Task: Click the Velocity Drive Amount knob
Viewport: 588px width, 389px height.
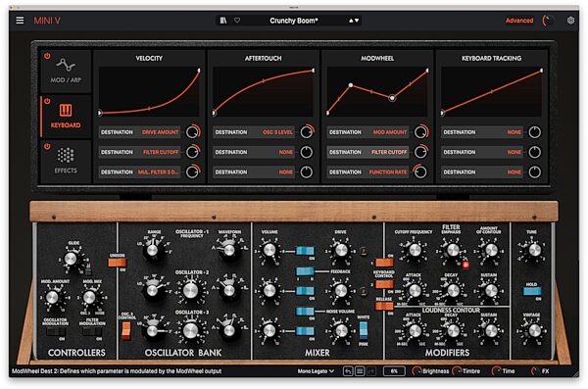Action: click(192, 132)
